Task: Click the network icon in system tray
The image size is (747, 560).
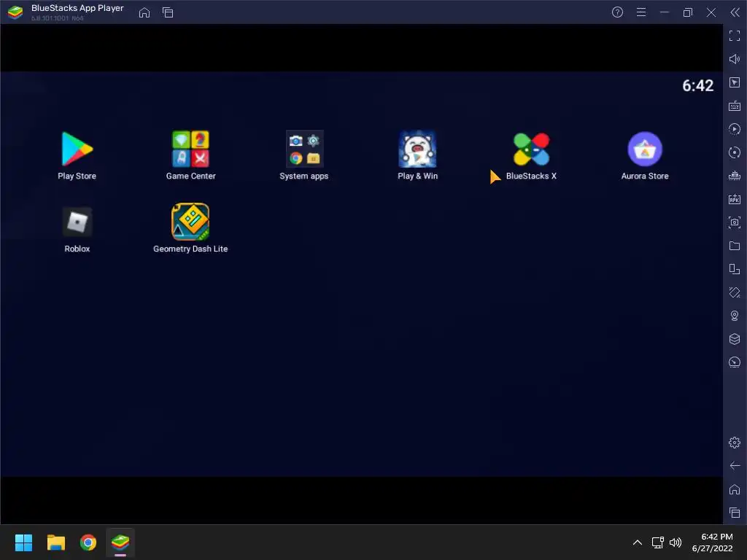Action: 657,542
